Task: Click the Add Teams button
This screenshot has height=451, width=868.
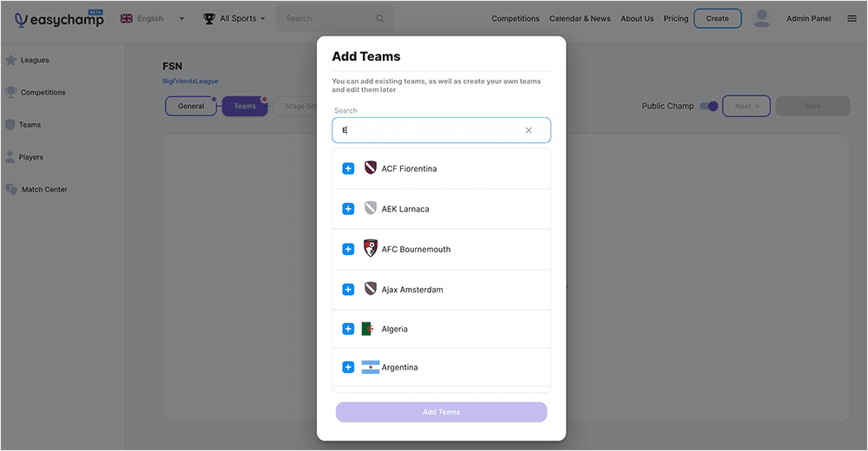Action: click(x=441, y=412)
